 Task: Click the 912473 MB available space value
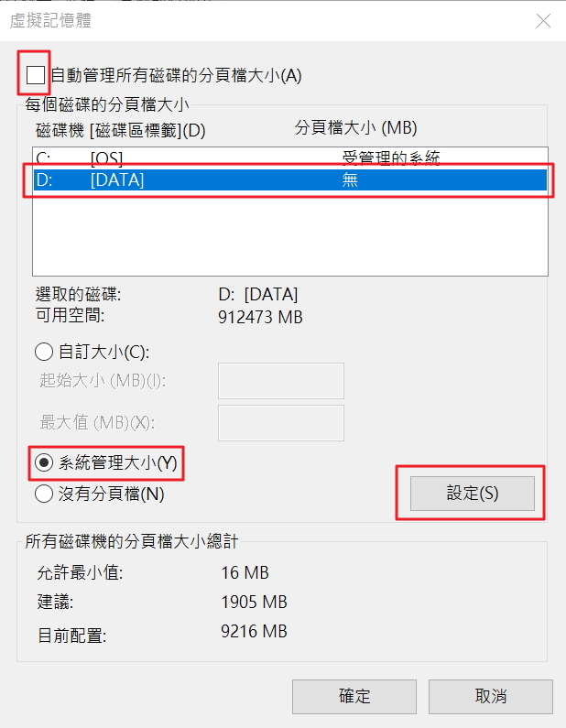click(x=260, y=318)
